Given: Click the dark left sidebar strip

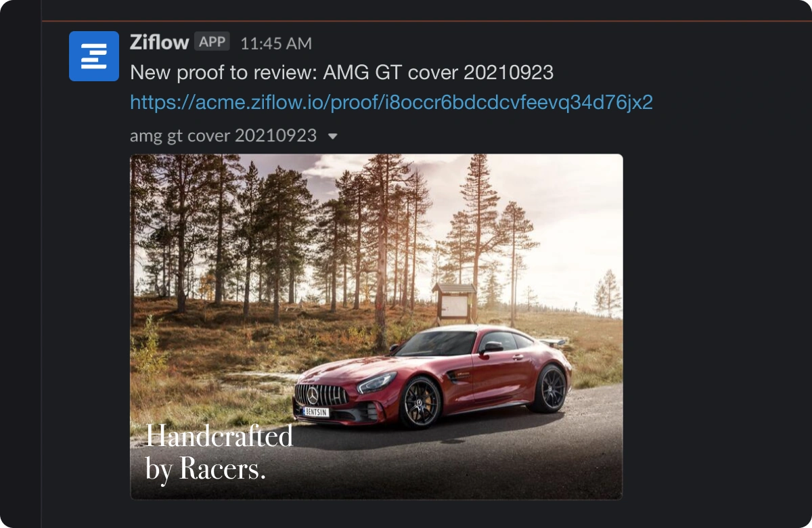Looking at the screenshot, I should [x=20, y=264].
